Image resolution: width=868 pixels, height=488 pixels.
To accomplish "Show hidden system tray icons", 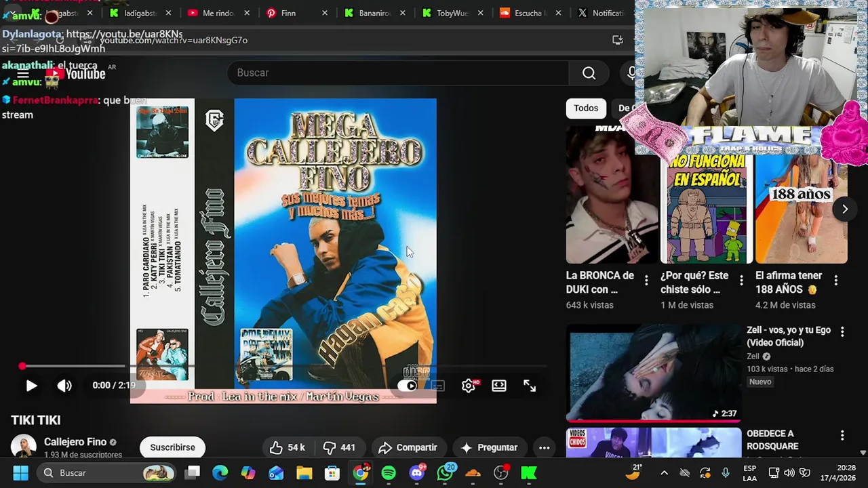I will [664, 472].
